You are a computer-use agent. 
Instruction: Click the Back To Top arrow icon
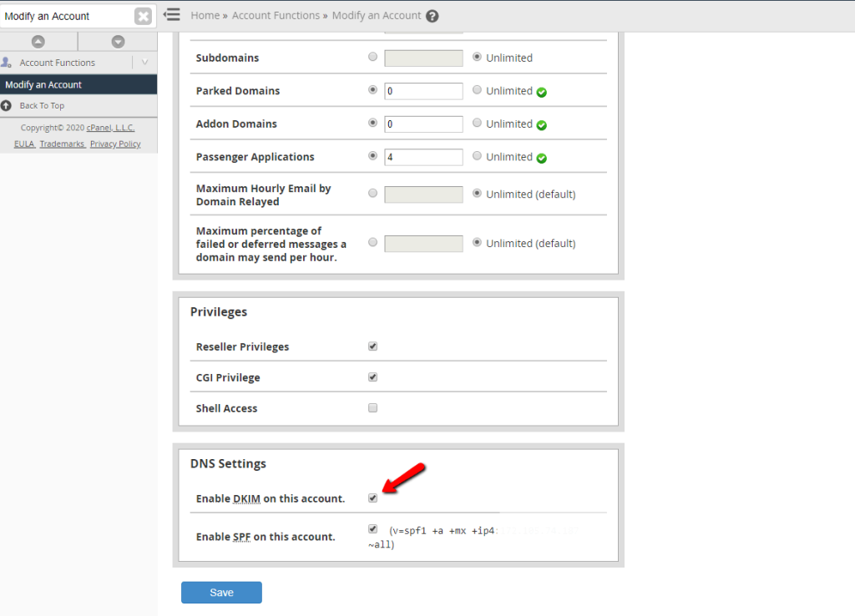click(x=9, y=105)
